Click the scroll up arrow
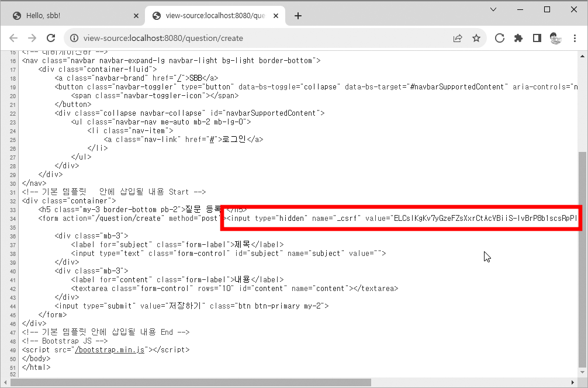This screenshot has height=388, width=588. click(582, 56)
